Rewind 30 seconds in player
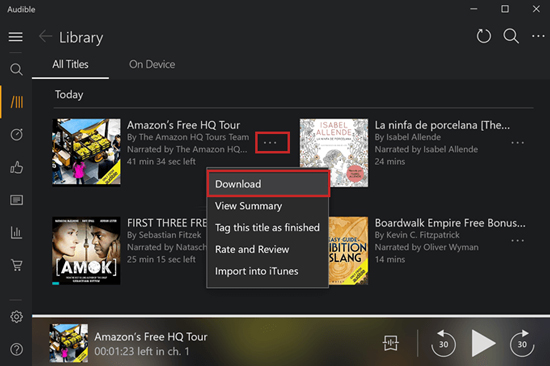Image resolution: width=550 pixels, height=366 pixels. (x=443, y=343)
